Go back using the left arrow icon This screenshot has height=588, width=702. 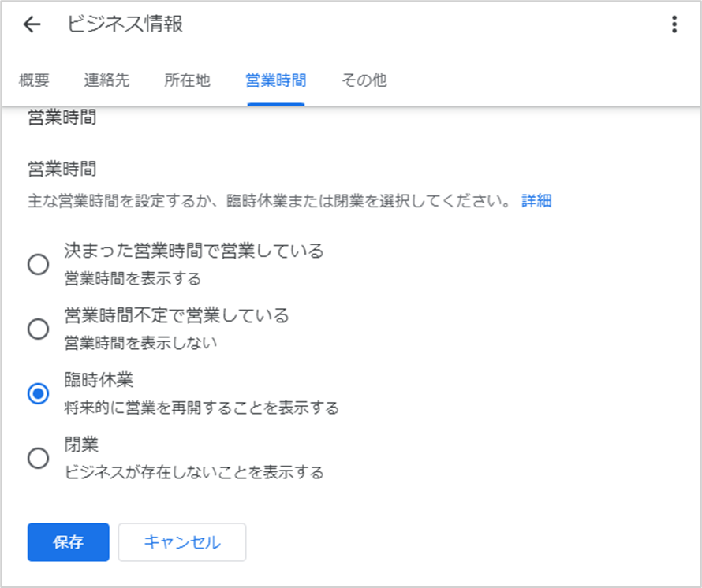point(32,24)
